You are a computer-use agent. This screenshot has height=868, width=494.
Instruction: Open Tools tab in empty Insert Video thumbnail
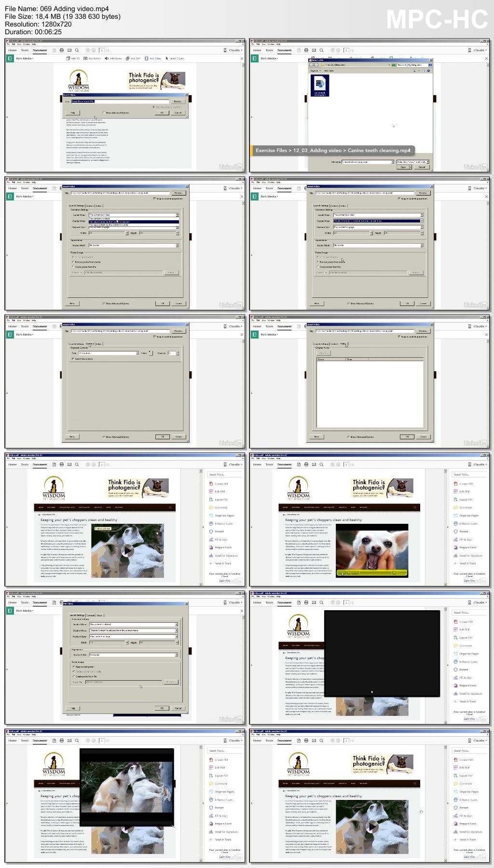(25, 50)
